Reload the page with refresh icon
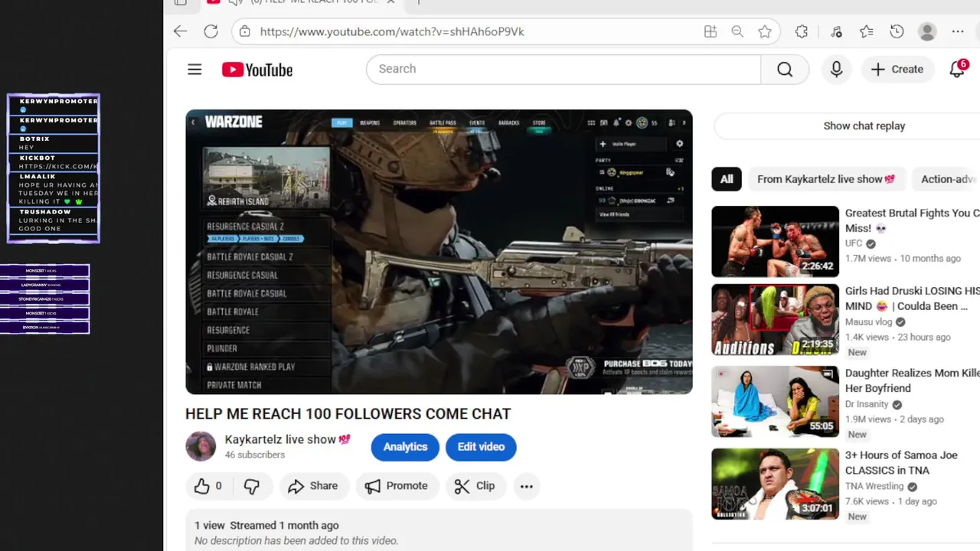 pos(211,31)
